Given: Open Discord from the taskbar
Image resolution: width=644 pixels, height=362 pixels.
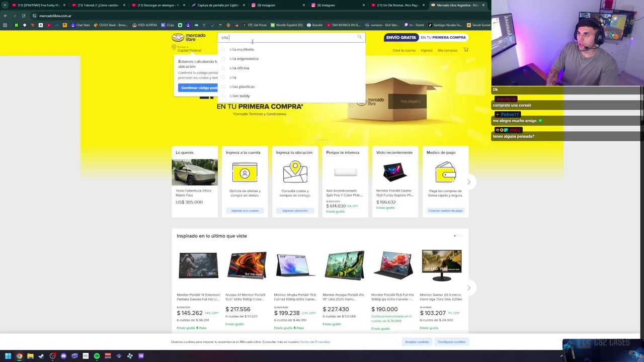Looking at the screenshot, I should click(63, 356).
